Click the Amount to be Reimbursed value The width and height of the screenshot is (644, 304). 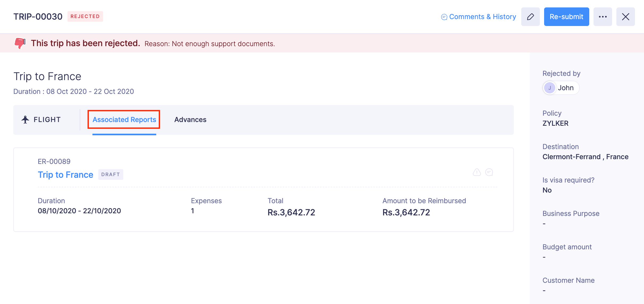click(x=406, y=212)
